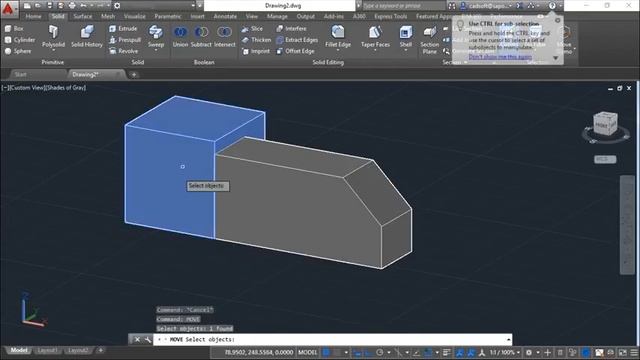The height and width of the screenshot is (360, 640).
Task: Expand the Sweep dropdown arrow
Action: (x=156, y=50)
